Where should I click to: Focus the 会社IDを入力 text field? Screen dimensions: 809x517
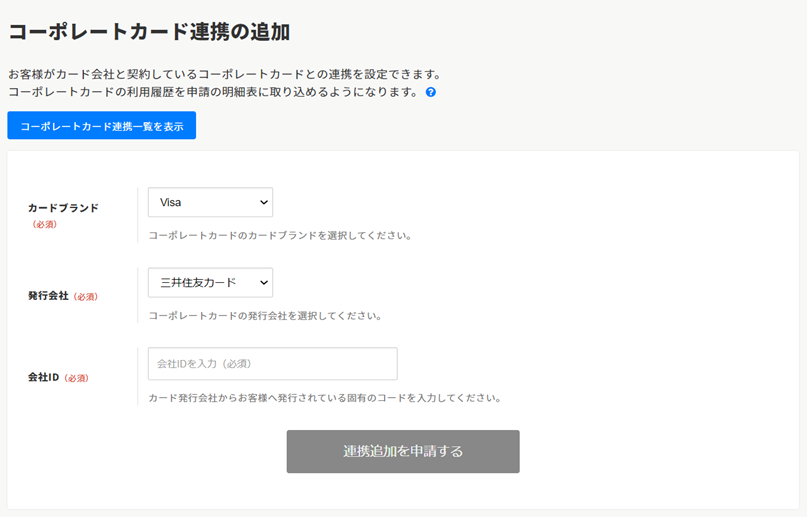[272, 364]
